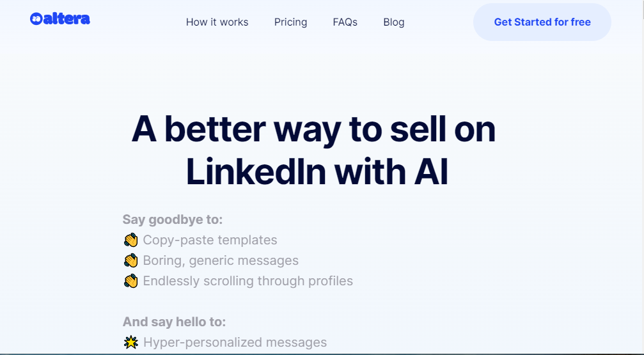Go to the Pricing section
Screen dimensions: 644x355
click(290, 22)
